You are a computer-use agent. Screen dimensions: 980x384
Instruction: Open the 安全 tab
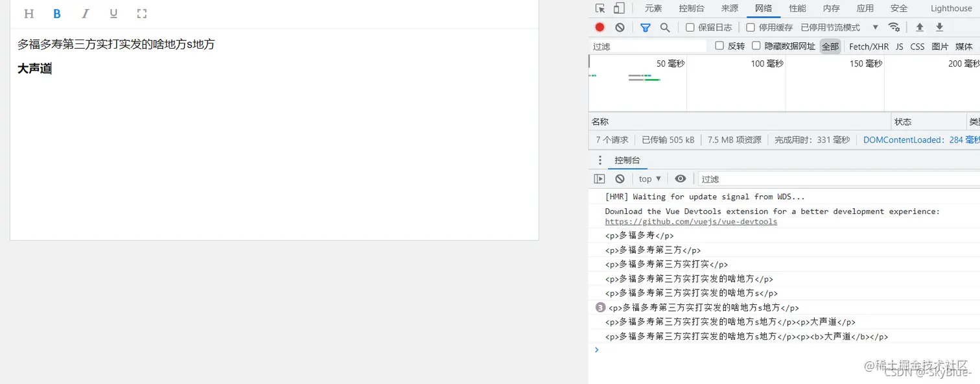899,8
